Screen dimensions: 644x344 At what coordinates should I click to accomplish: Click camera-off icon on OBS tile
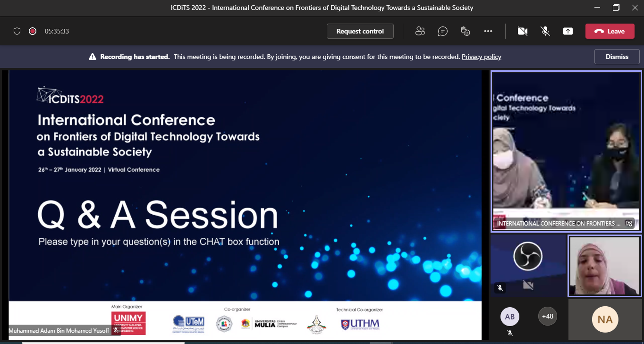pos(528,285)
